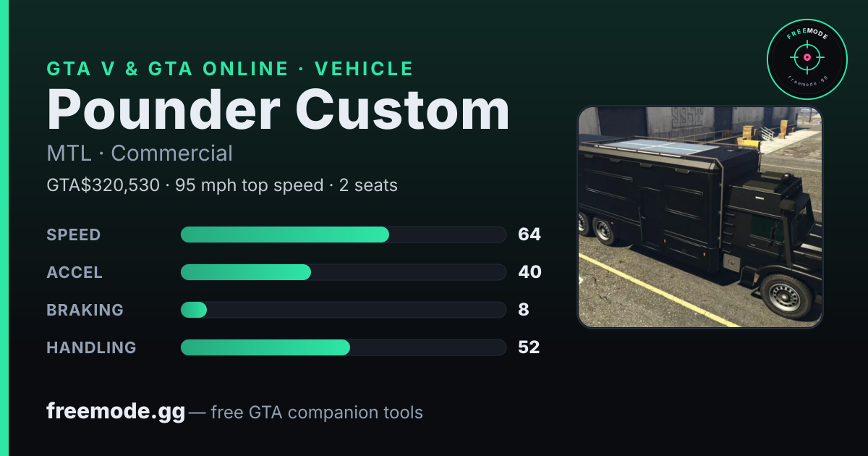The height and width of the screenshot is (456, 868).
Task: Click the SPEED label
Action: pyautogui.click(x=74, y=235)
